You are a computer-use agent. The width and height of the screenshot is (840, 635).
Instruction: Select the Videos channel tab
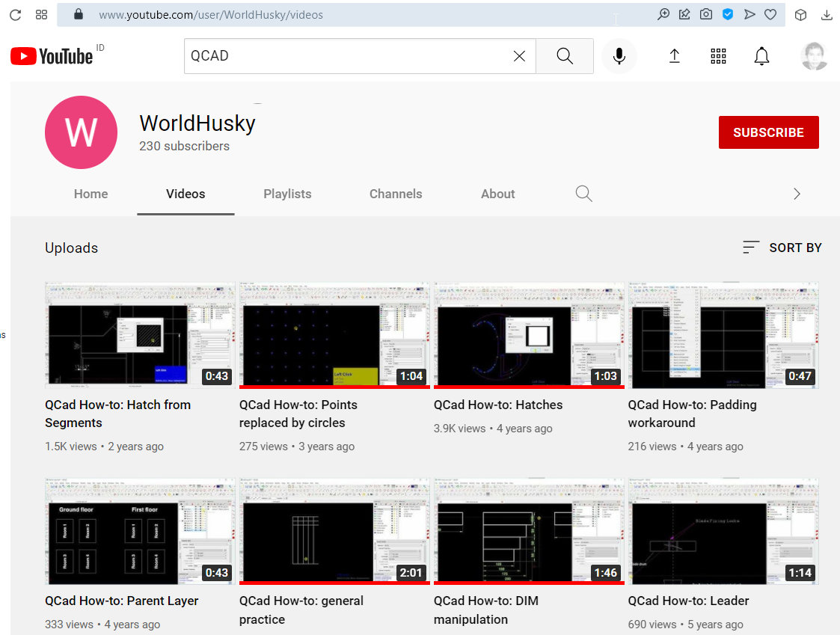[x=186, y=194]
